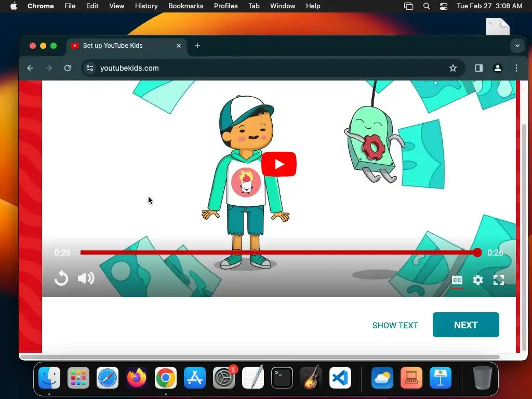Viewport: 532px width, 399px height.
Task: Open the Tab menu
Action: coord(254,6)
